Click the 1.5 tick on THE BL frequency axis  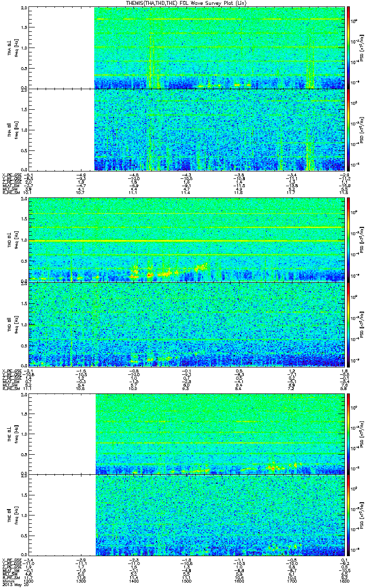click(24, 414)
